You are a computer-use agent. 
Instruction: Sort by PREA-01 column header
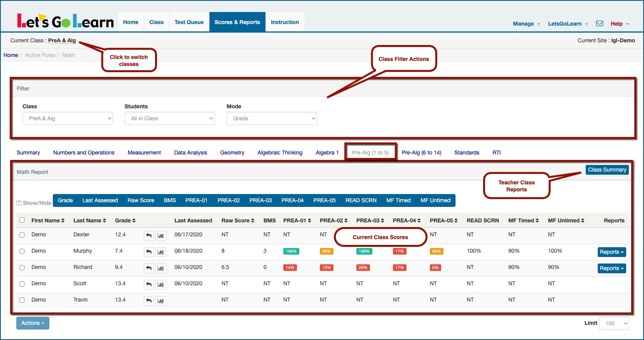[x=297, y=220]
